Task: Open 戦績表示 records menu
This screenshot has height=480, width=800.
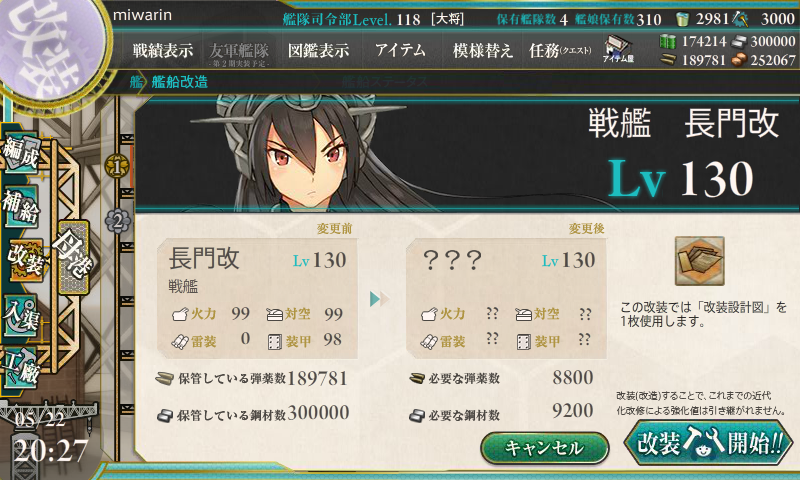Action: (163, 50)
